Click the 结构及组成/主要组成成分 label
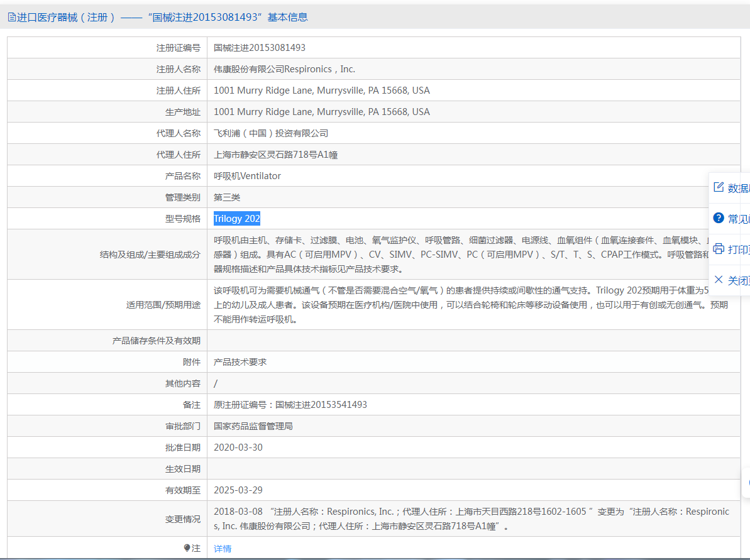The image size is (750, 560). point(150,255)
